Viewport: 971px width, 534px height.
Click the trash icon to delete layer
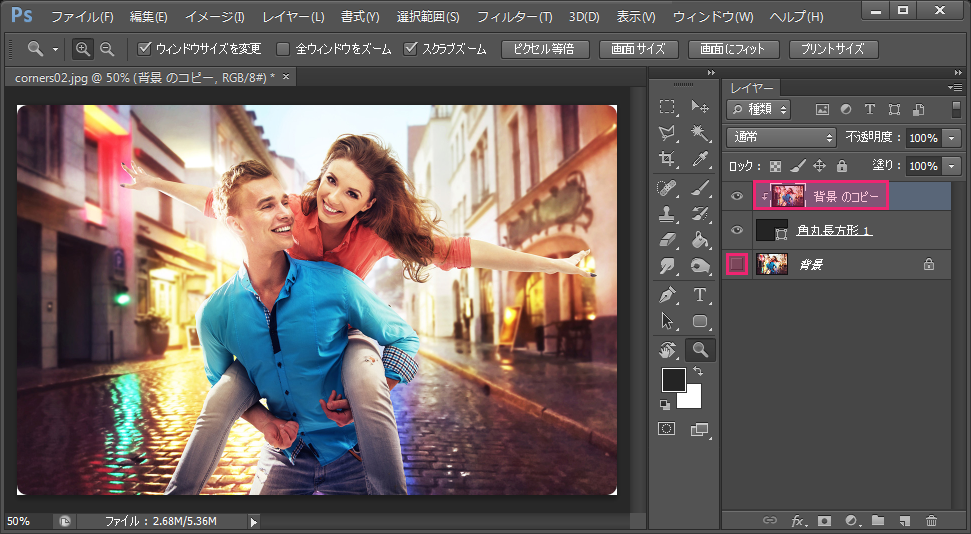pyautogui.click(x=931, y=520)
